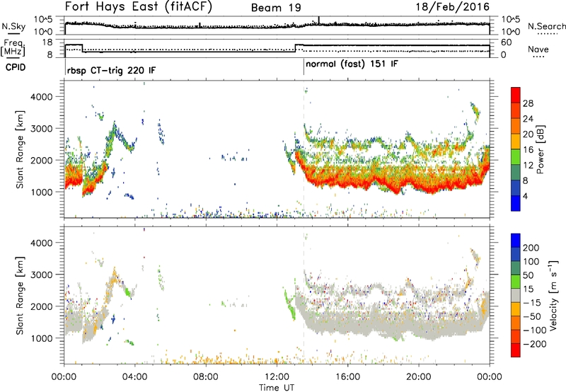This screenshot has height=392, width=566.
Task: Click the 'Power [dB]' colorbar label
Action: tap(540, 149)
